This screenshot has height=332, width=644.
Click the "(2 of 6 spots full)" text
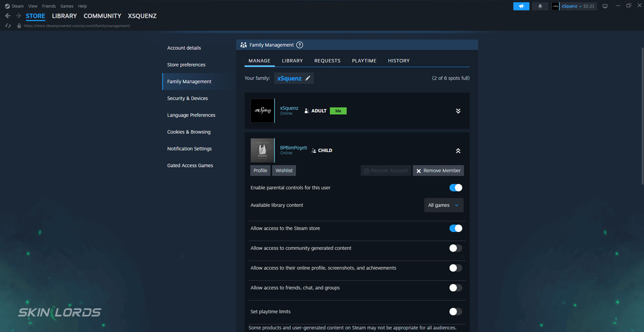[451, 78]
